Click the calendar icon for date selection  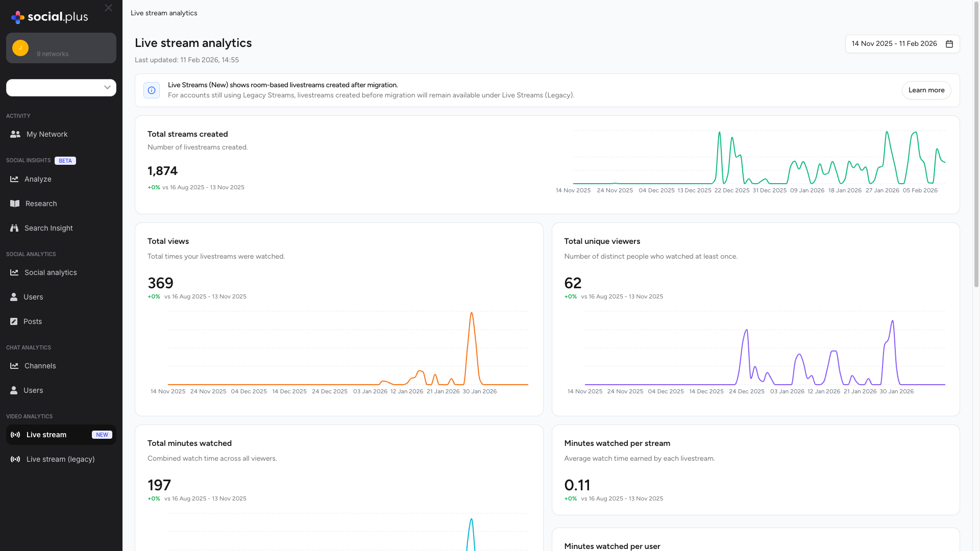(x=949, y=44)
